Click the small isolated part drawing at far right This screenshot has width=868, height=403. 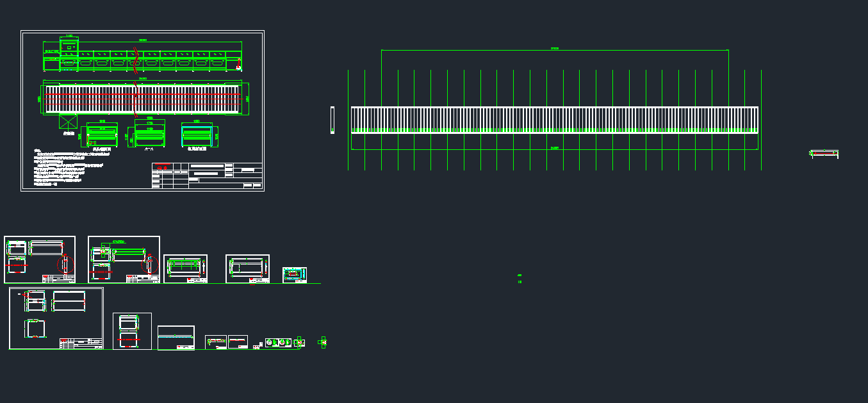824,154
